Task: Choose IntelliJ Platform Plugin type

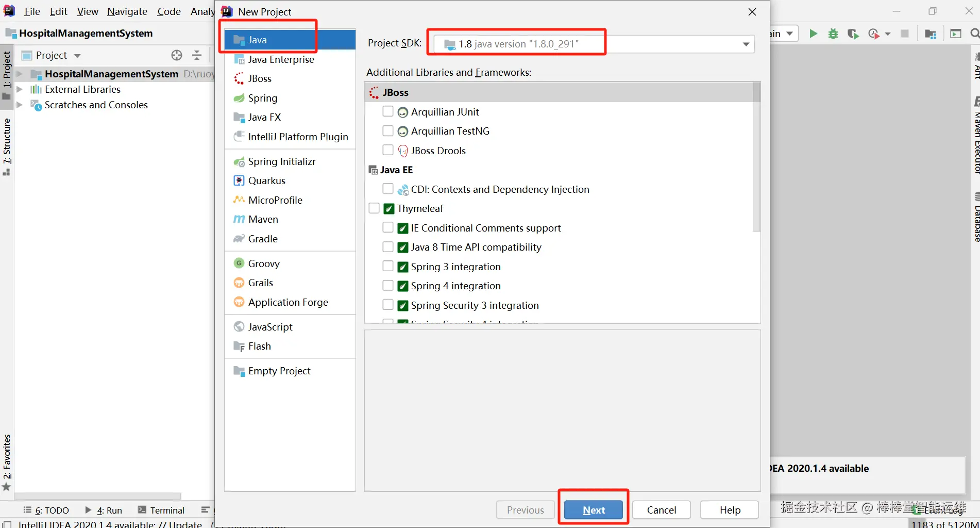Action: point(290,137)
